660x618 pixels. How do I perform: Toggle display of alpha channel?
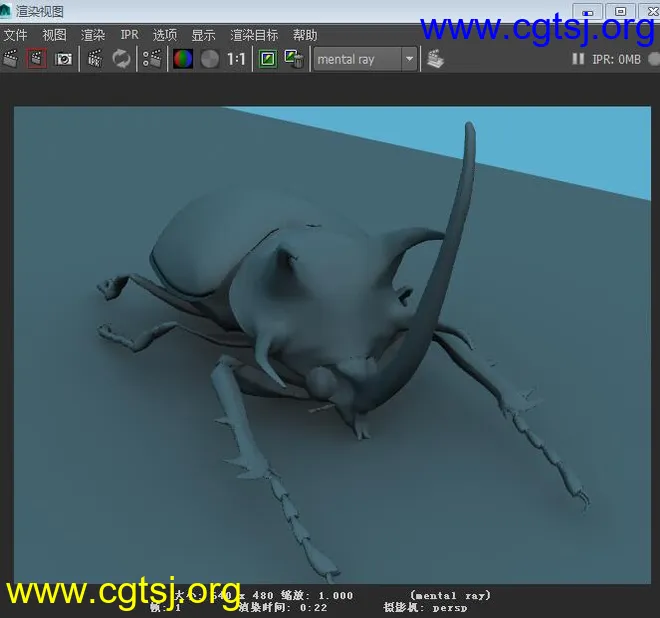209,59
